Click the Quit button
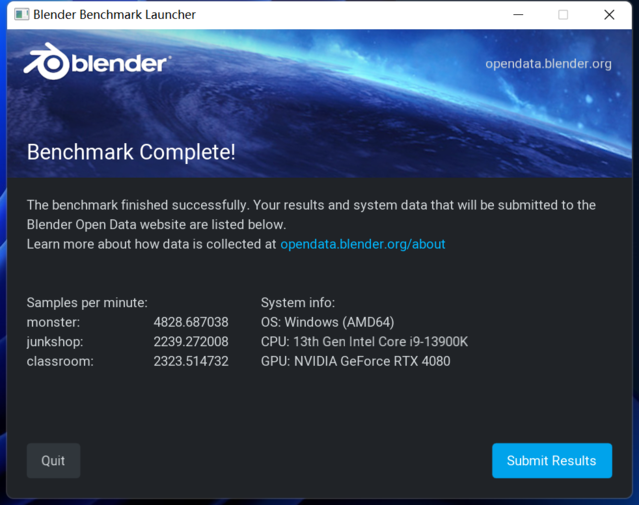Screen dimensions: 639x505 [53, 461]
